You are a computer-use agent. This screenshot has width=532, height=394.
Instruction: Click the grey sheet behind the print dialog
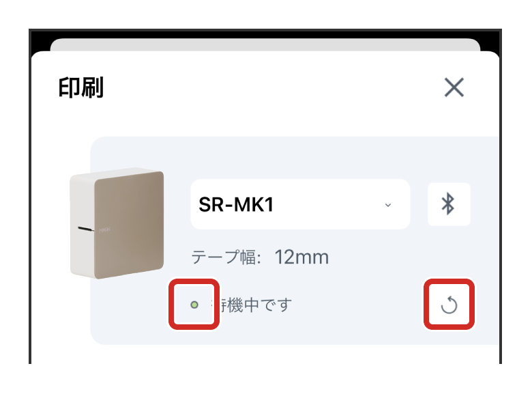tap(265, 45)
